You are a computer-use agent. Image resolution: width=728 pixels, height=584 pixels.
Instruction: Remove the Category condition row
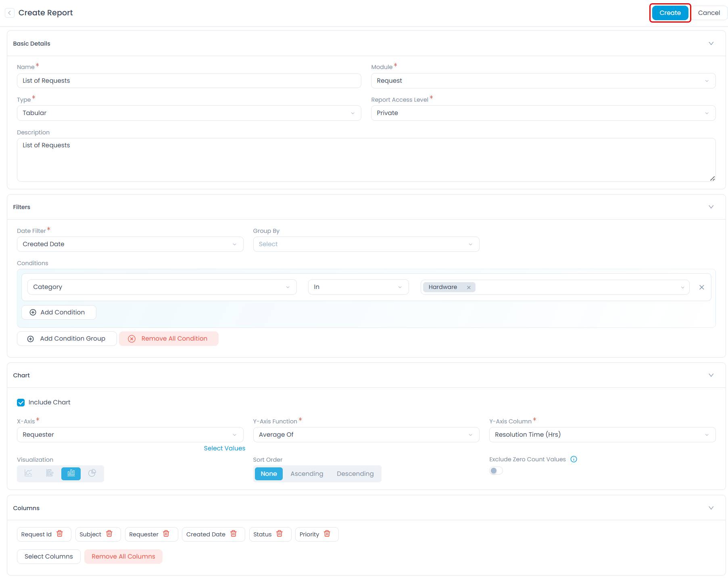coord(702,287)
